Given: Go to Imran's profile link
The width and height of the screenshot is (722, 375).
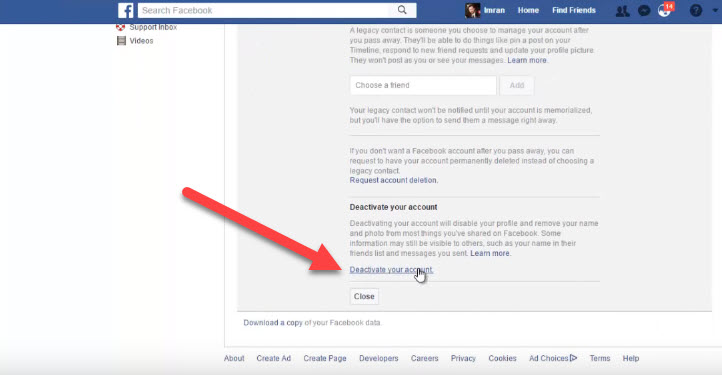Looking at the screenshot, I should pos(494,10).
